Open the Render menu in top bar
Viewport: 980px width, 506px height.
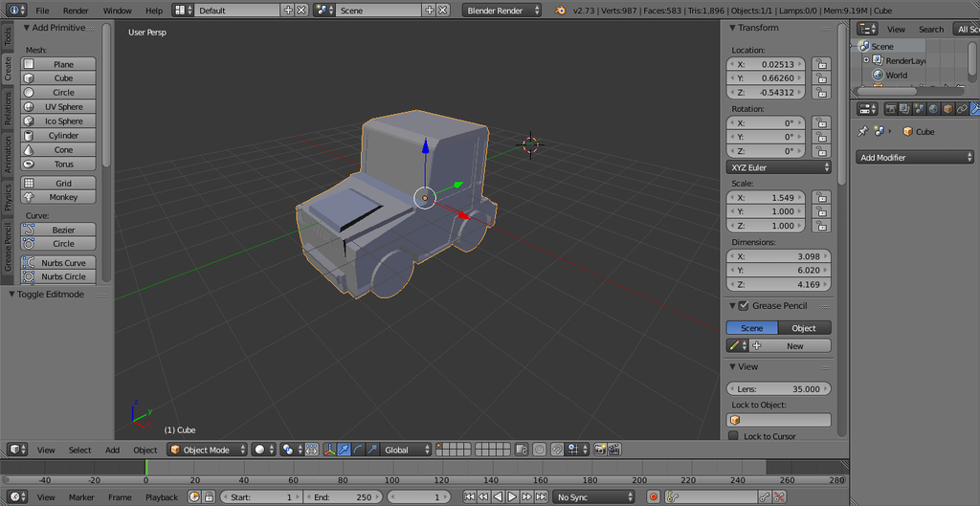coord(76,10)
